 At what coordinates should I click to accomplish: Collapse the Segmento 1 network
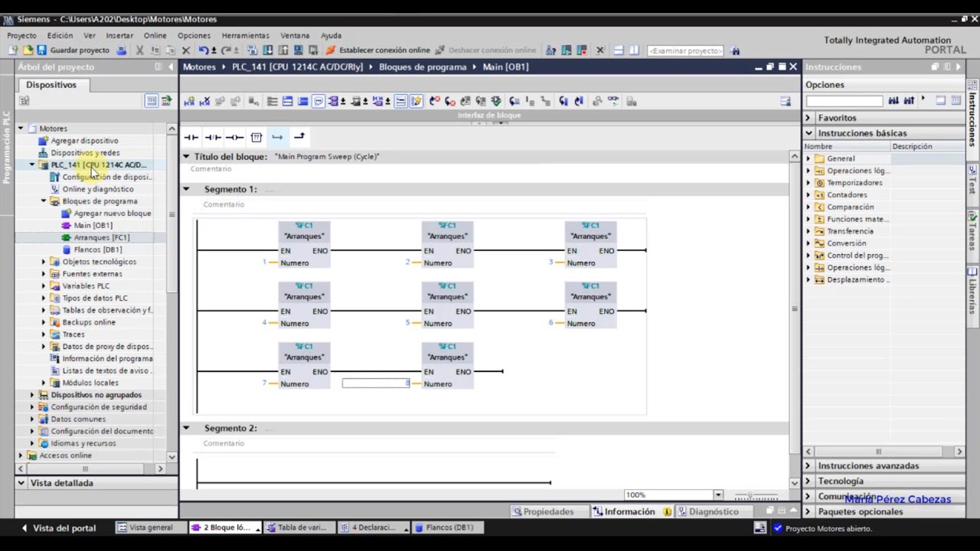[x=186, y=189]
